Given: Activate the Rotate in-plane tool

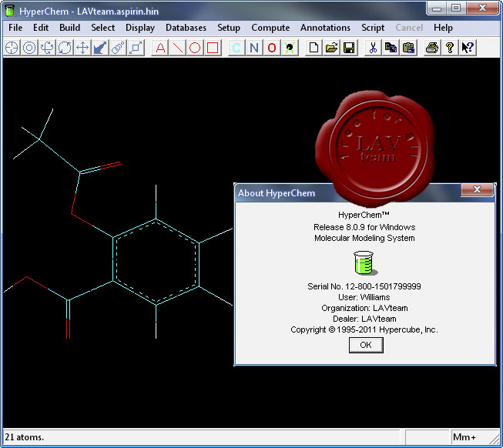Looking at the screenshot, I should (x=65, y=48).
